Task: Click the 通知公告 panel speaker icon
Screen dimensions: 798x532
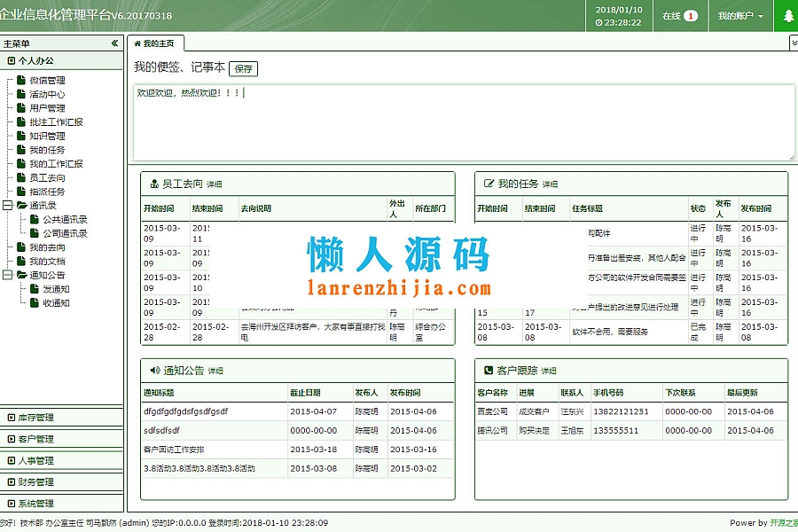Action: tap(154, 370)
